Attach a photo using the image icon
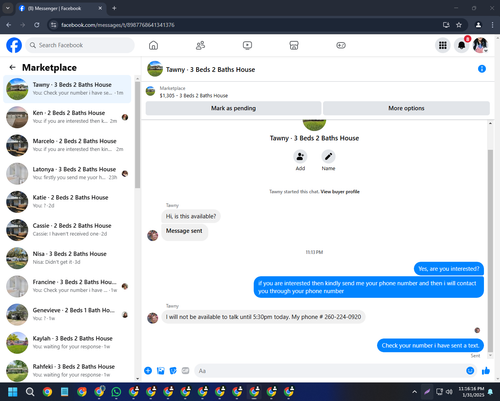The width and height of the screenshot is (500, 401). 161,371
